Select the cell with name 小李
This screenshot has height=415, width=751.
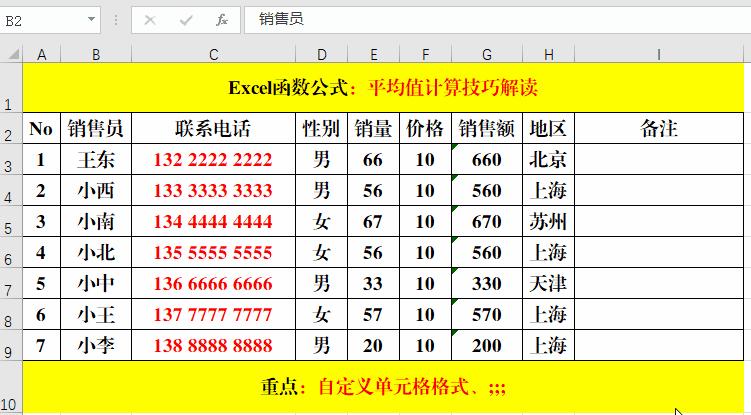click(x=96, y=345)
